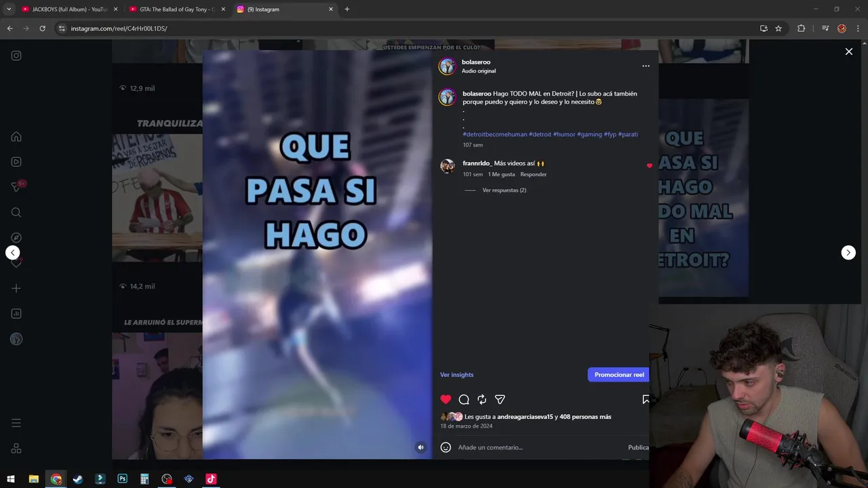Open the #humor hashtag

pyautogui.click(x=564, y=134)
